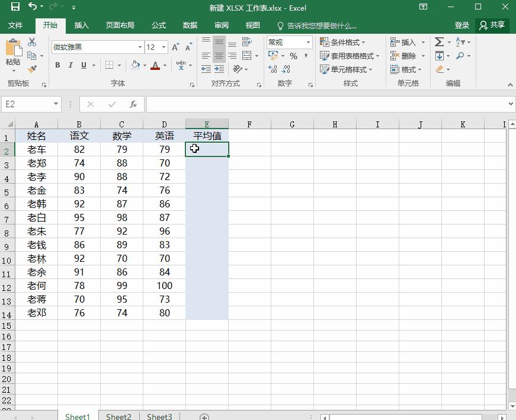Decrease font size with smaller A
The height and width of the screenshot is (420, 516).
[x=188, y=47]
